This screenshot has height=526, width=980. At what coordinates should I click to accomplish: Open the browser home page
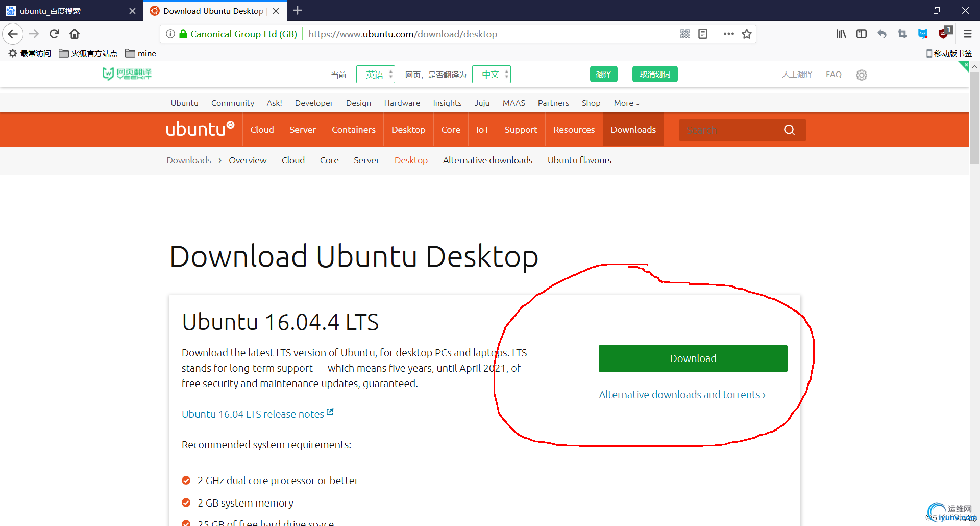click(75, 34)
